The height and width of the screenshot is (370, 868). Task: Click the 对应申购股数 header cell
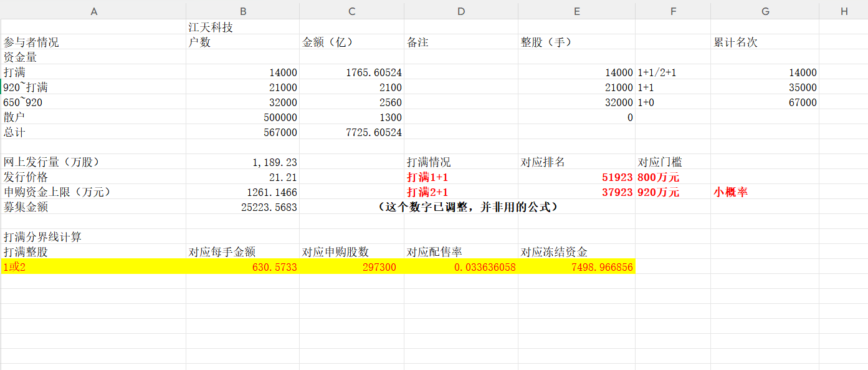coord(351,252)
